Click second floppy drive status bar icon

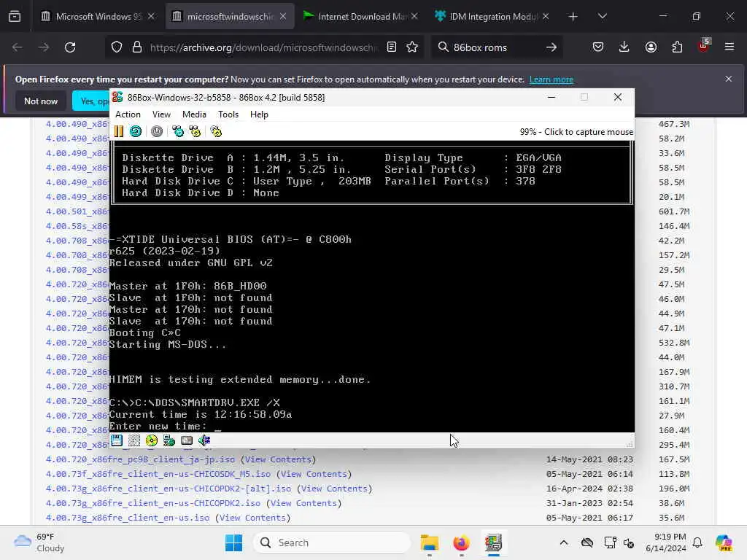[x=134, y=440]
